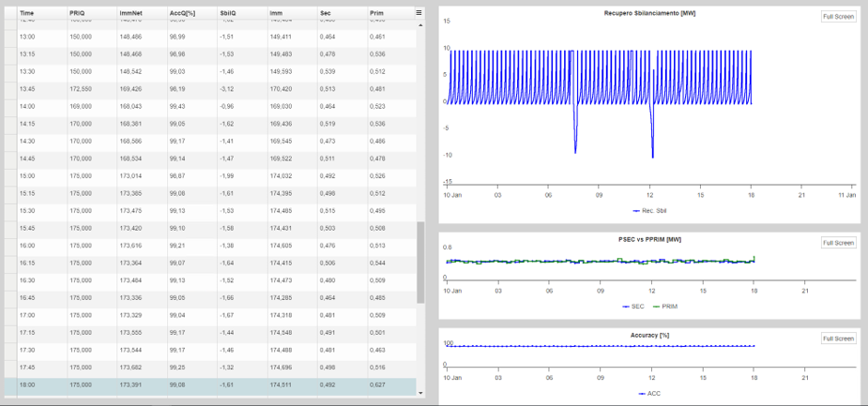Open Recupero Sbilanciamento chart in Full Screen
The width and height of the screenshot is (868, 406).
[x=838, y=17]
